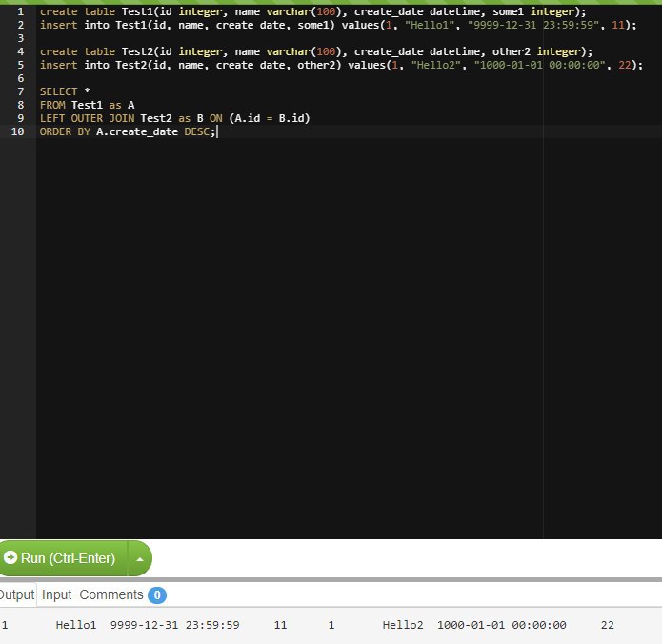Click output value 22

608,625
